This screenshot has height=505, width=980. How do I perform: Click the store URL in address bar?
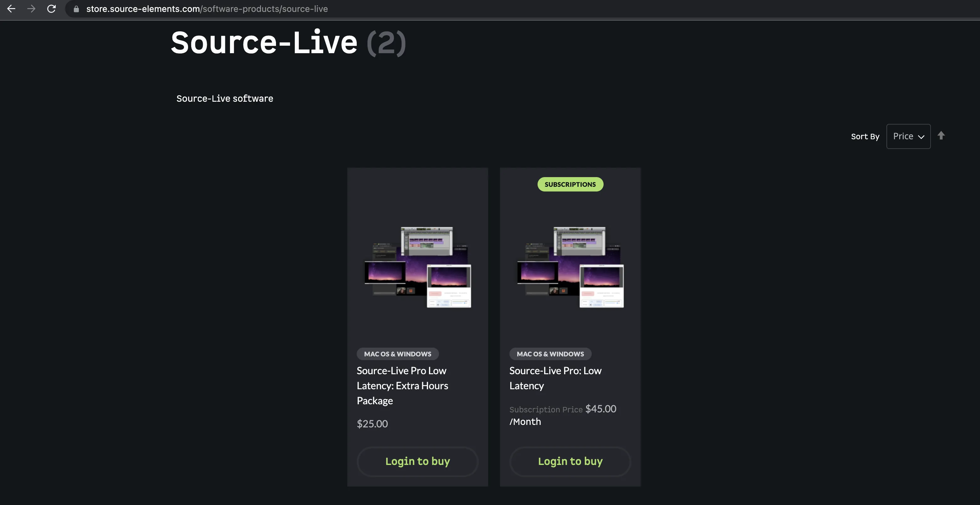pos(207,9)
